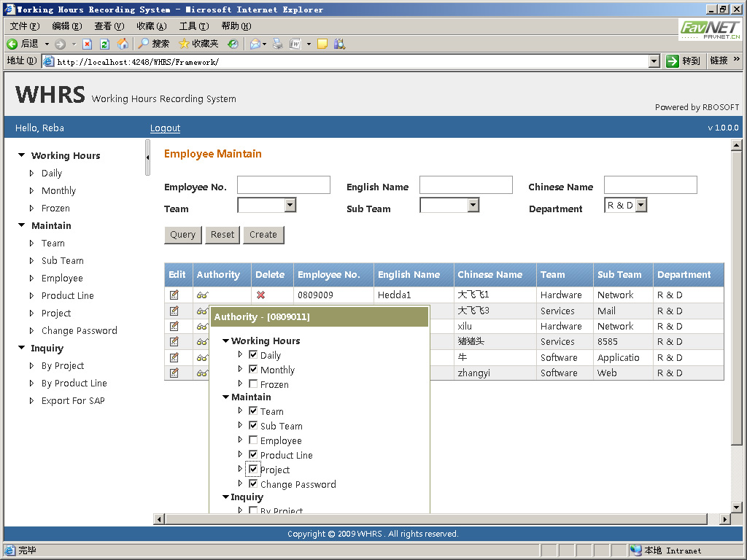The height and width of the screenshot is (560, 747).
Task: Uncheck Product Line authority checkbox
Action: 253,455
